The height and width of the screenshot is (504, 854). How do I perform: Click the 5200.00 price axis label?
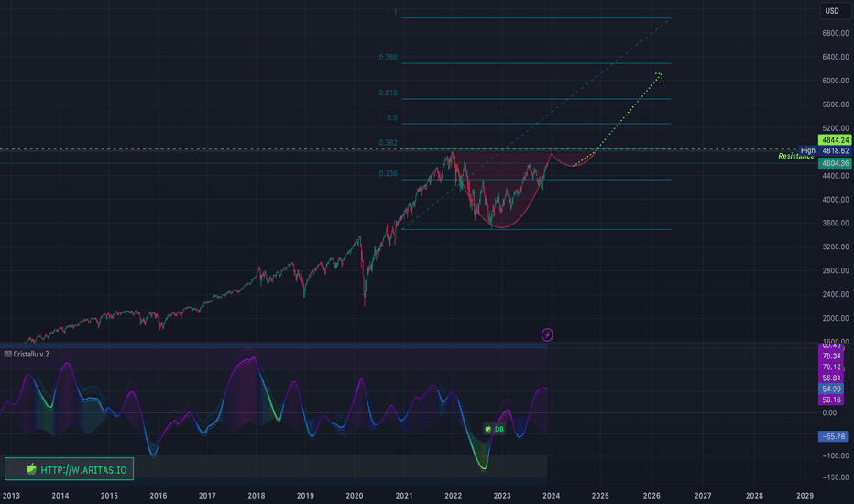click(x=836, y=128)
